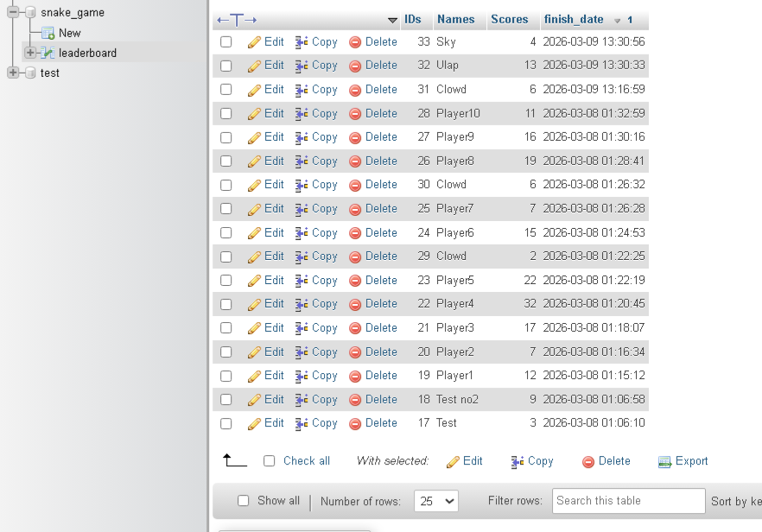Screen dimensions: 762x532
Task: Click the red Delete icon for ID 31
Action: [x=355, y=90]
